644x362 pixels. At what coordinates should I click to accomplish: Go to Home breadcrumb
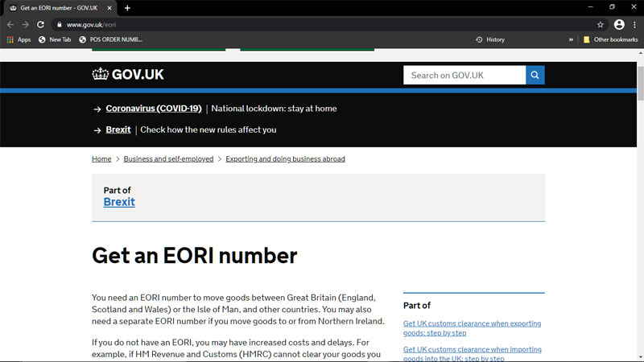[101, 159]
